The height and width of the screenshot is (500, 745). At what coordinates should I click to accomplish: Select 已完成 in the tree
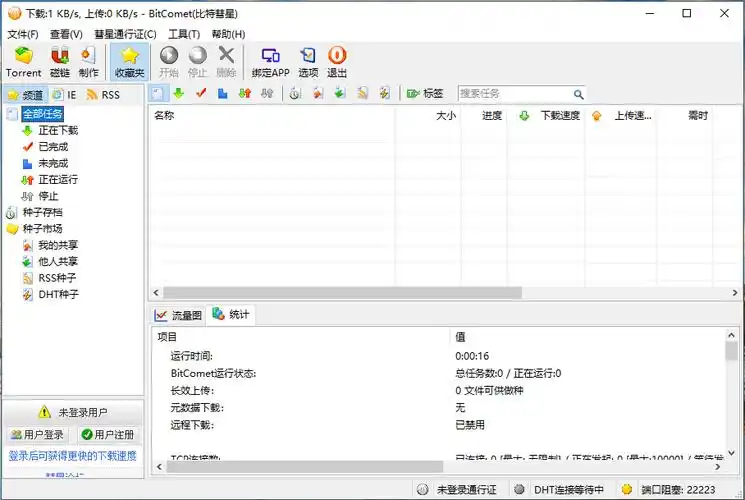53,147
